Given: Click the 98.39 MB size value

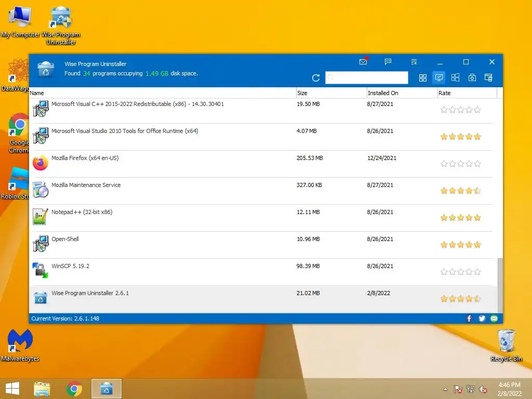Looking at the screenshot, I should [x=308, y=266].
